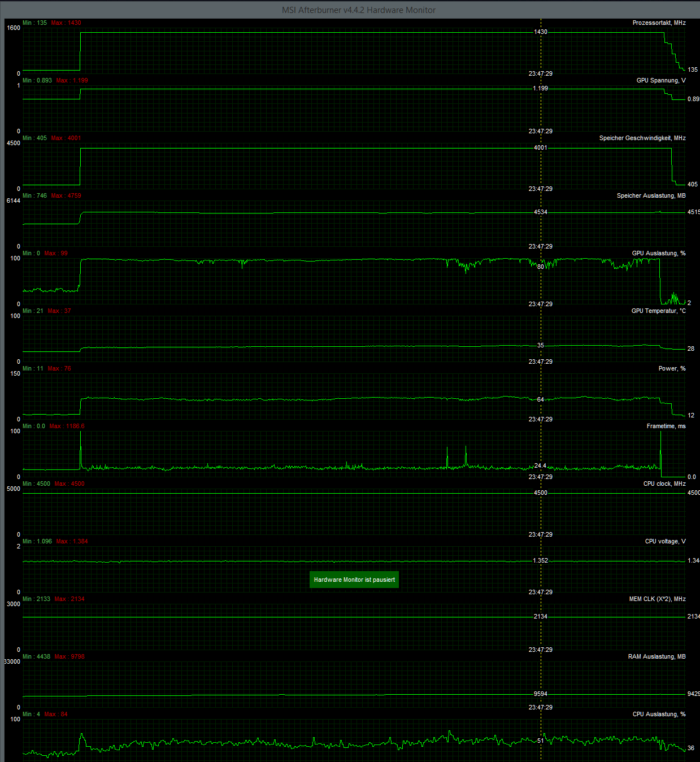
Task: Click the cursor reading '1.352' on CPU voltage
Action: (x=541, y=561)
